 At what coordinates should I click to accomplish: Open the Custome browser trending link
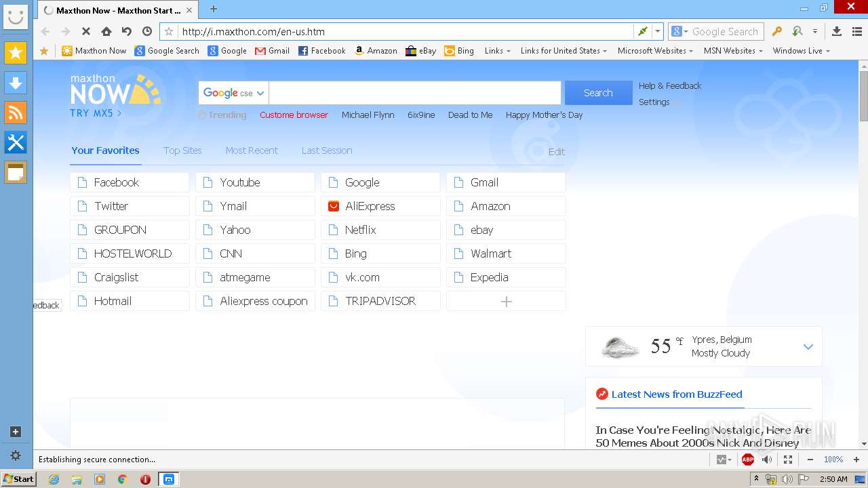pos(294,115)
